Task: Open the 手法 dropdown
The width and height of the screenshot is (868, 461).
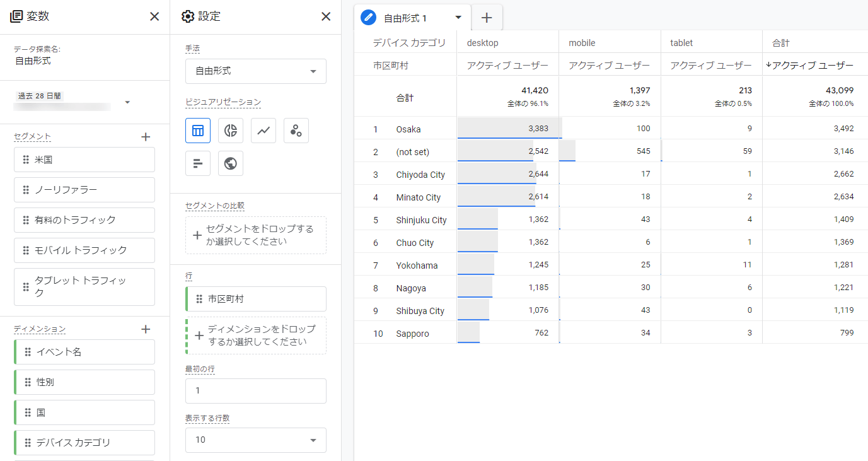Action: [x=256, y=71]
